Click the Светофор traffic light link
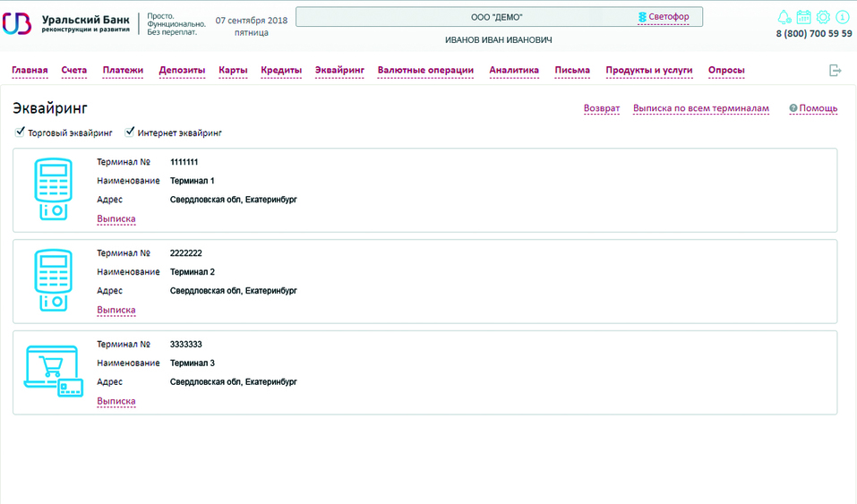The height and width of the screenshot is (504, 857). (x=668, y=17)
